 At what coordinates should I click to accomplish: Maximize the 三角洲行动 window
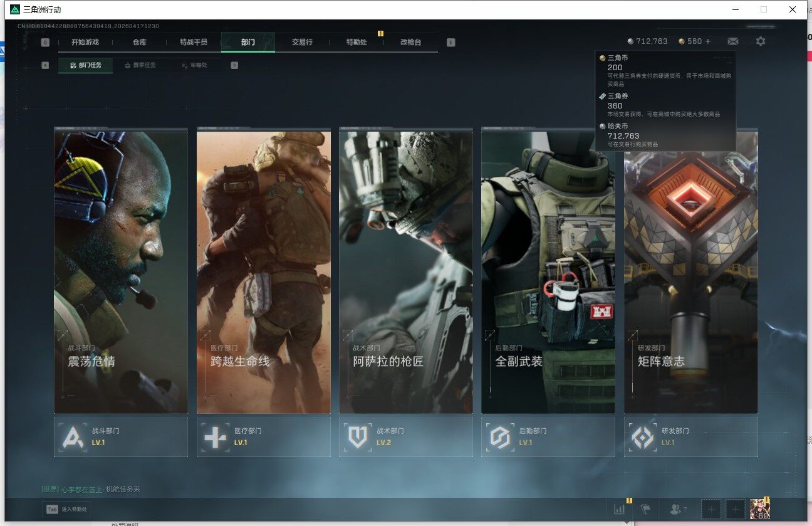[764, 9]
